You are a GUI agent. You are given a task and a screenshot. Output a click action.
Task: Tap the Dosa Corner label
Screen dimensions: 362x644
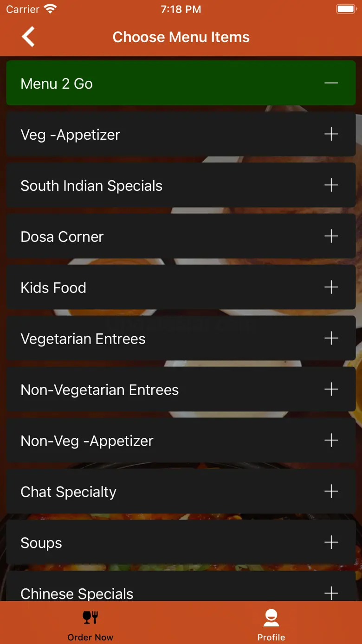(62, 237)
